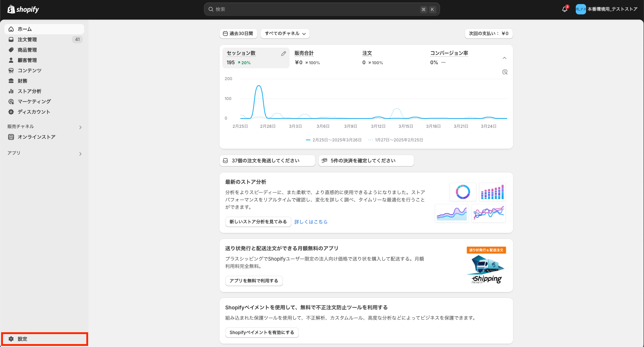The width and height of the screenshot is (644, 347).
Task: Expand the 販売チャネル section chevron
Action: pyautogui.click(x=80, y=127)
